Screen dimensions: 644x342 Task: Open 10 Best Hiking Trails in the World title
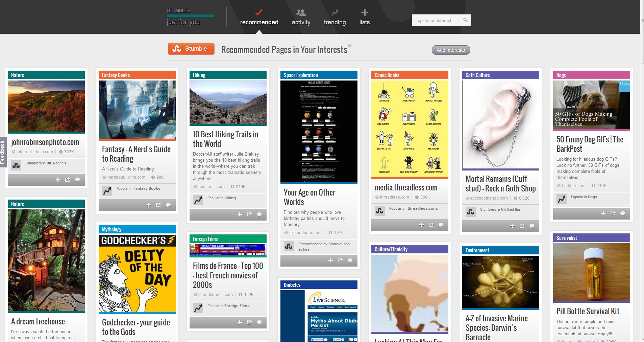(226, 139)
